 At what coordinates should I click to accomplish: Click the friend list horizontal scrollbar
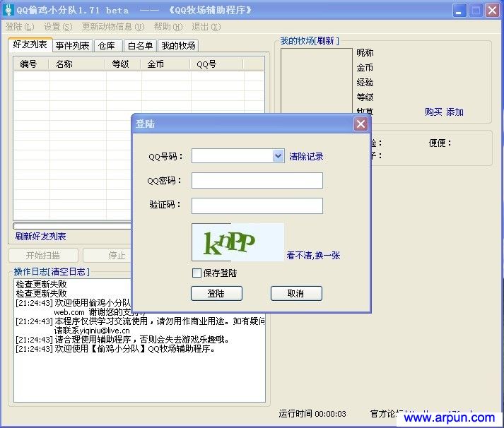pos(72,226)
